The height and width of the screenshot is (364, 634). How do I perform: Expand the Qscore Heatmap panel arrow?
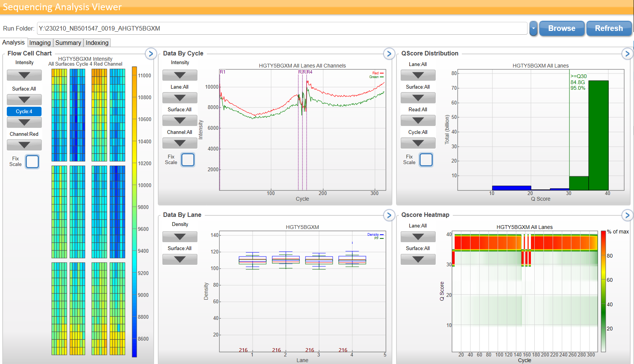[x=627, y=215]
